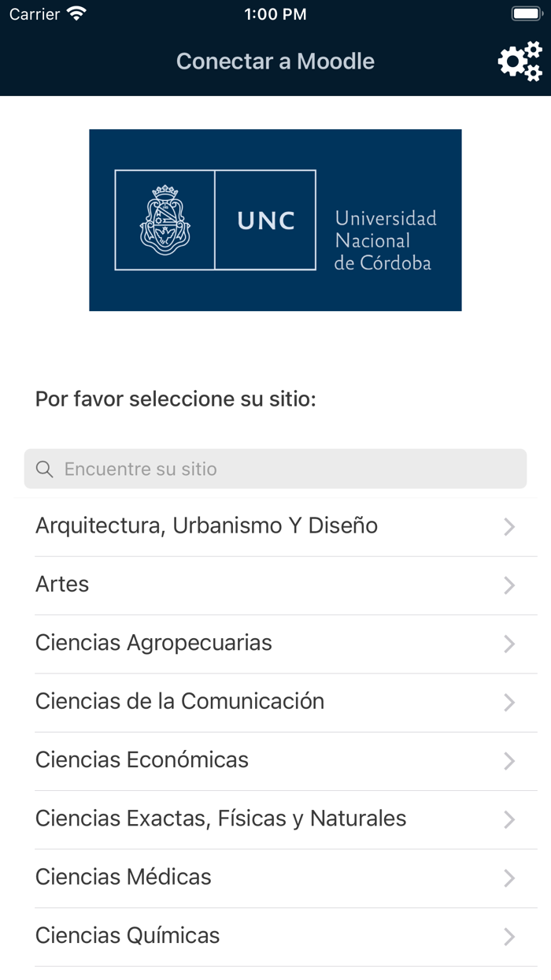The image size is (551, 980).
Task: Select the Ciencias Médicas site
Action: click(123, 878)
